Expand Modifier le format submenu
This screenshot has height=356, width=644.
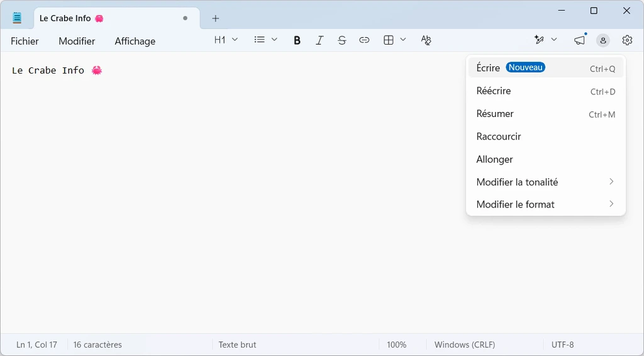(x=545, y=204)
